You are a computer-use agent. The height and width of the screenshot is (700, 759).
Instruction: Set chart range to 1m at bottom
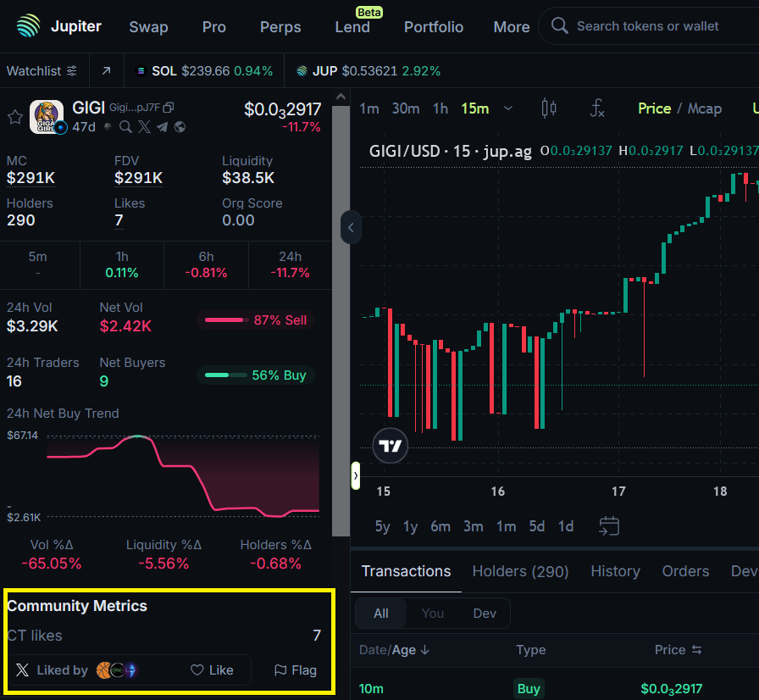[507, 526]
